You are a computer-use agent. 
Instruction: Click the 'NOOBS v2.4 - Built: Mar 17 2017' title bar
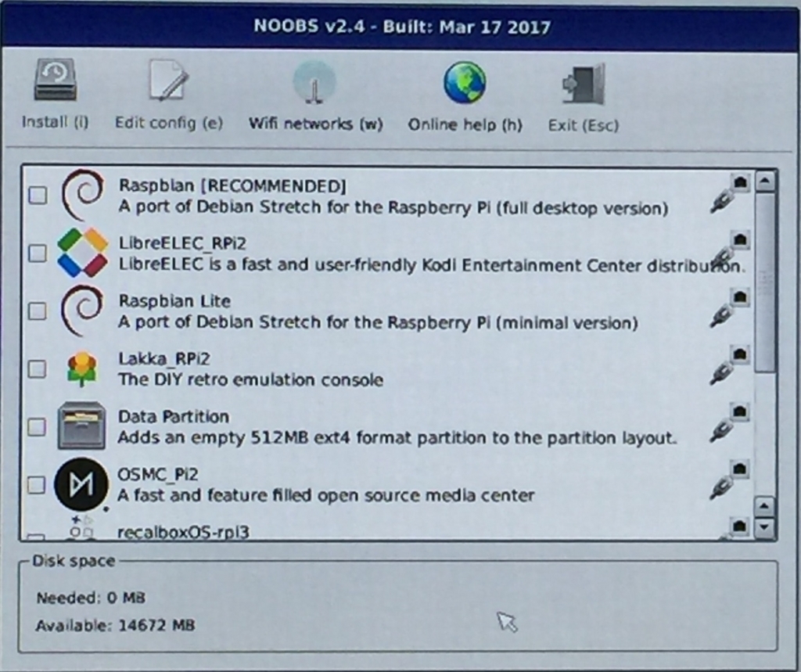click(x=401, y=26)
